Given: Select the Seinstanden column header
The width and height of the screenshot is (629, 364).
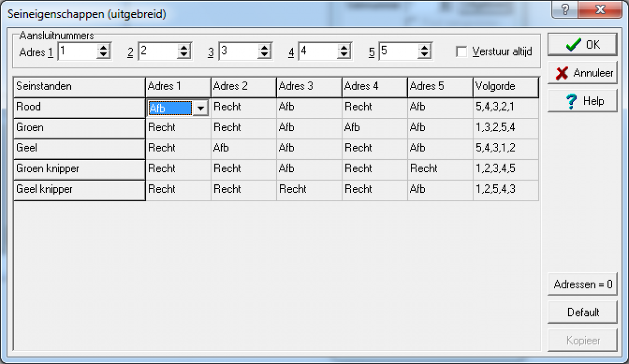Looking at the screenshot, I should tap(80, 87).
